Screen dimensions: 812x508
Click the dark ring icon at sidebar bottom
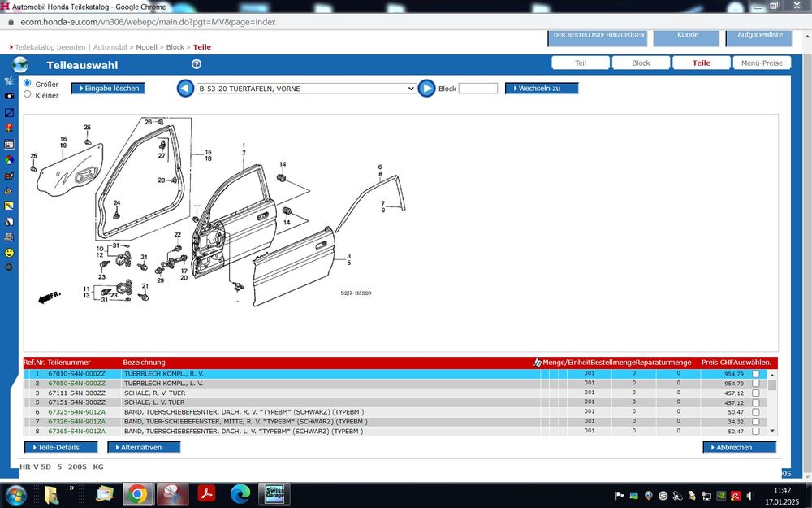[9, 267]
